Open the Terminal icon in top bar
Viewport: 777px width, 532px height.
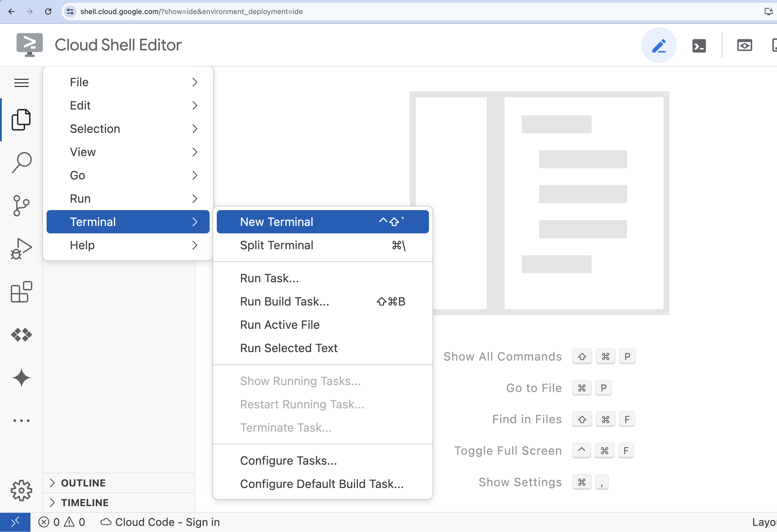699,46
